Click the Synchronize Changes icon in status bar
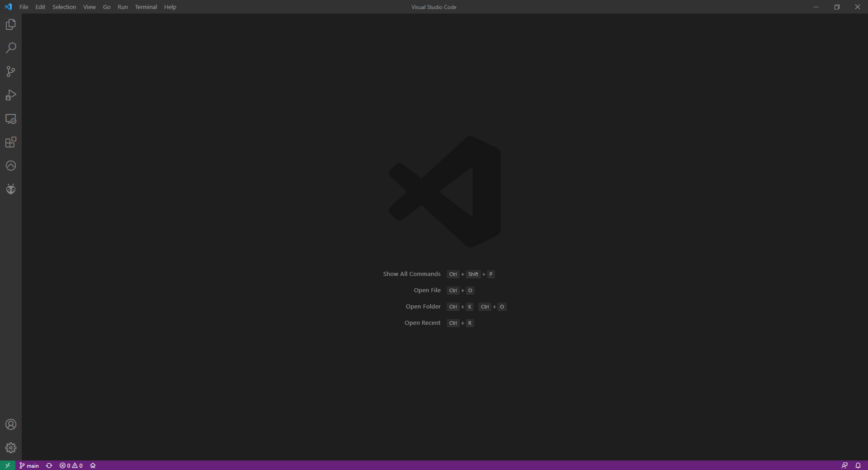Image resolution: width=868 pixels, height=470 pixels. pos(49,465)
